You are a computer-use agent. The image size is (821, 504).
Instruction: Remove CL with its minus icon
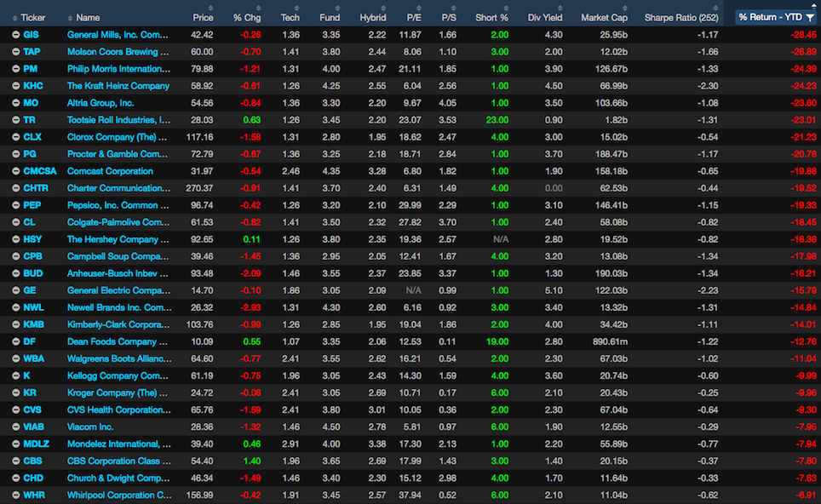[x=15, y=222]
